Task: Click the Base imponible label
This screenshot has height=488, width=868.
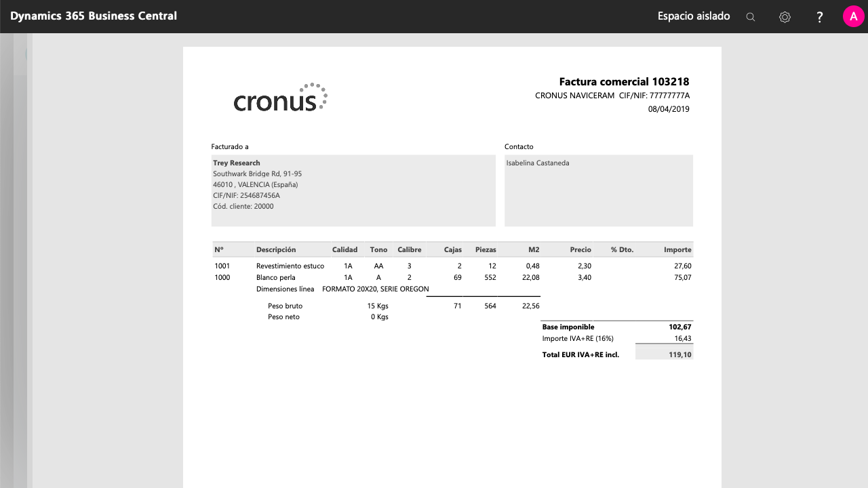Action: [x=568, y=327]
